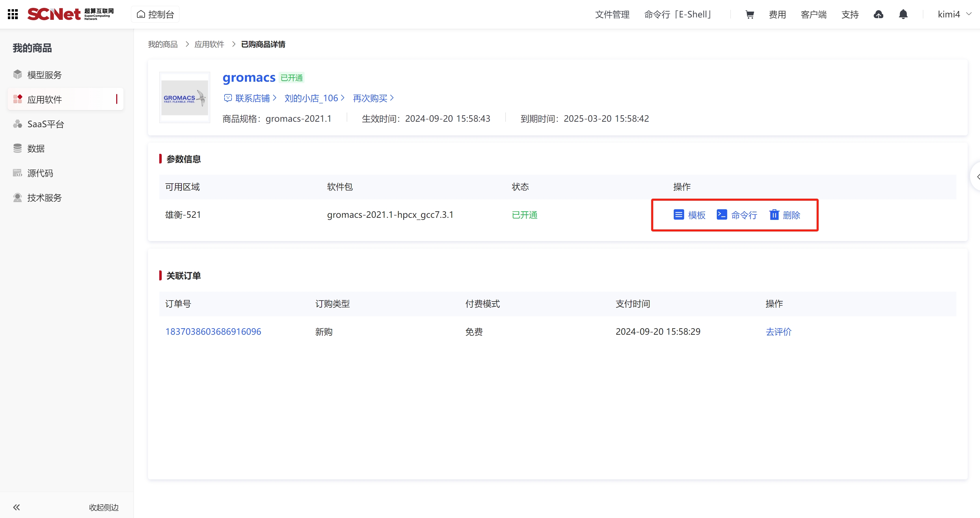
Task: Select SaaS平台 in sidebar
Action: (x=46, y=124)
